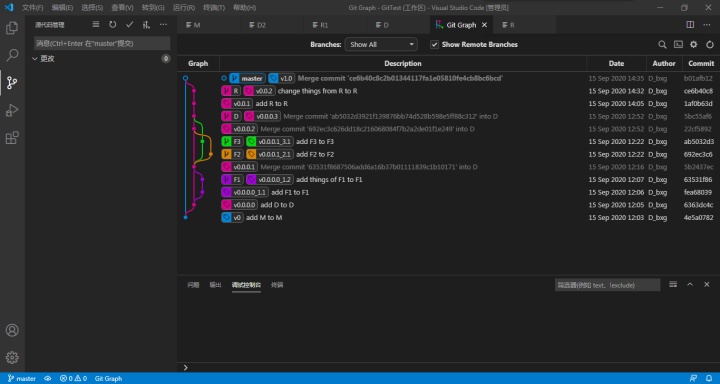Switch to the 问题 panel tab
Image resolution: width=720 pixels, height=384 pixels.
click(193, 285)
